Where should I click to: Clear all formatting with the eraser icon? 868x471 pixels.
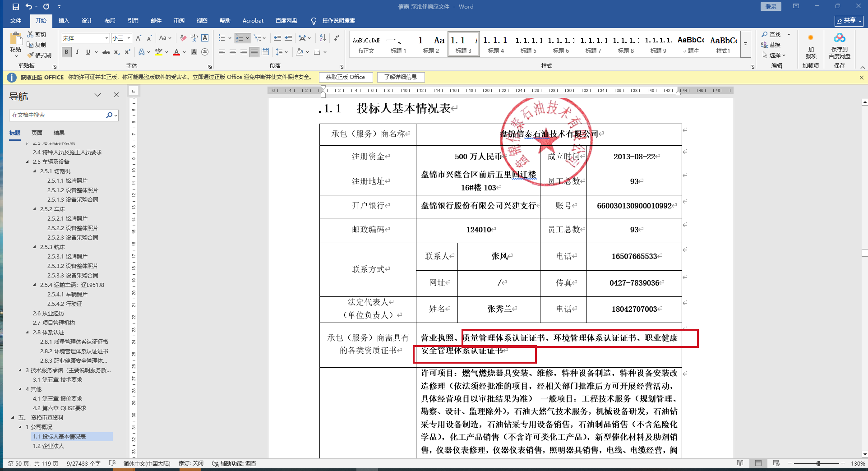(183, 38)
